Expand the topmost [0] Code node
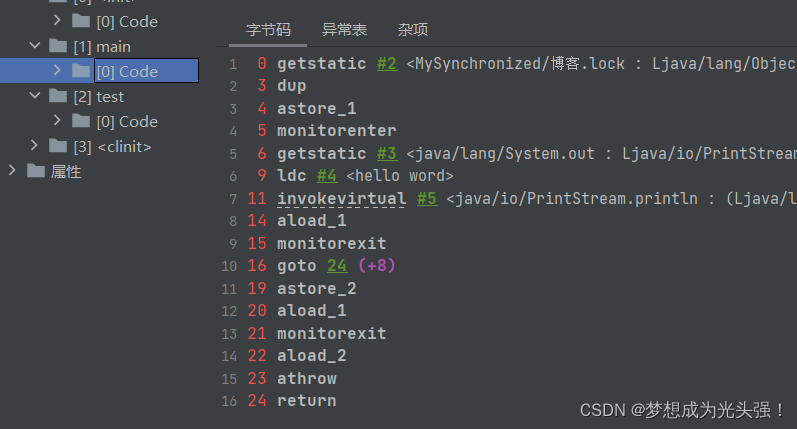 [x=57, y=20]
